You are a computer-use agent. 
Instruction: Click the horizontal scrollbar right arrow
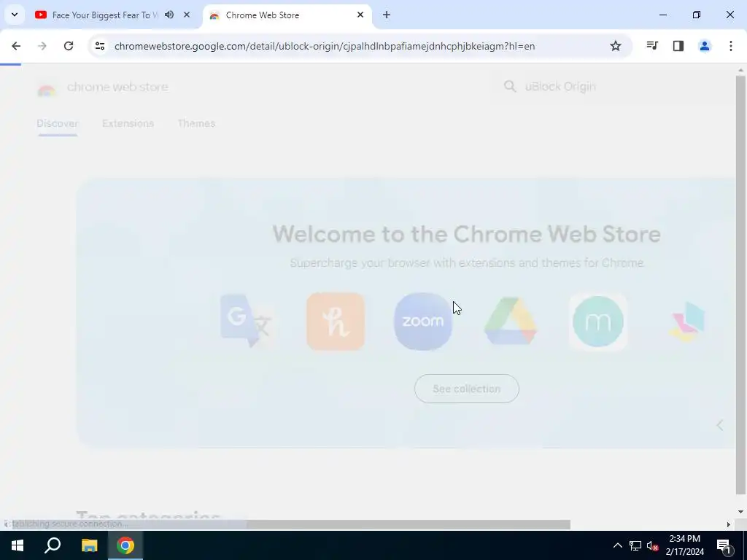(728, 525)
